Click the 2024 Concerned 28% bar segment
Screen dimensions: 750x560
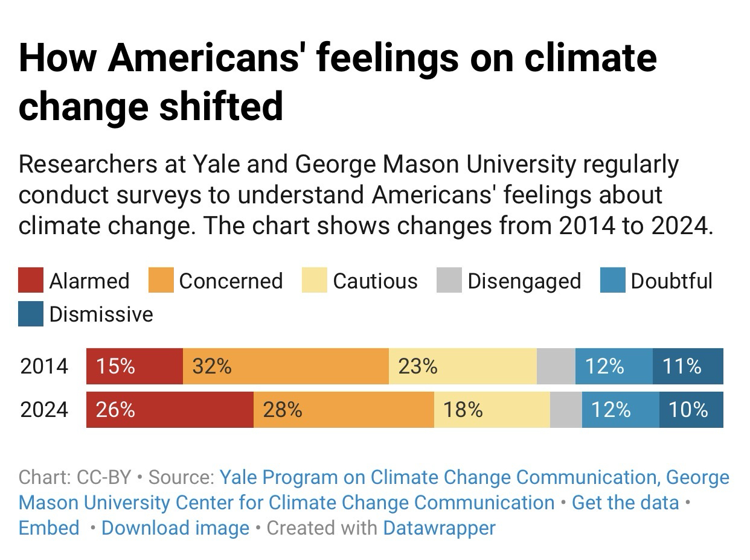[344, 410]
